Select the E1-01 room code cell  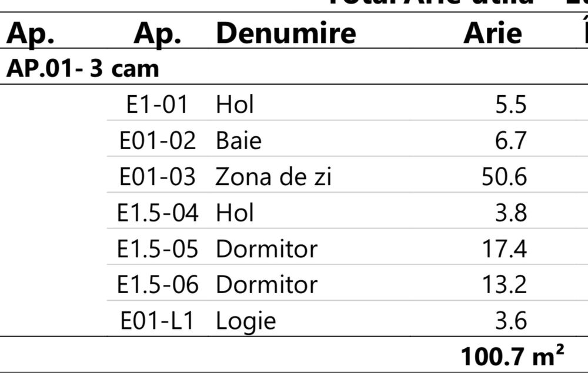pos(157,105)
